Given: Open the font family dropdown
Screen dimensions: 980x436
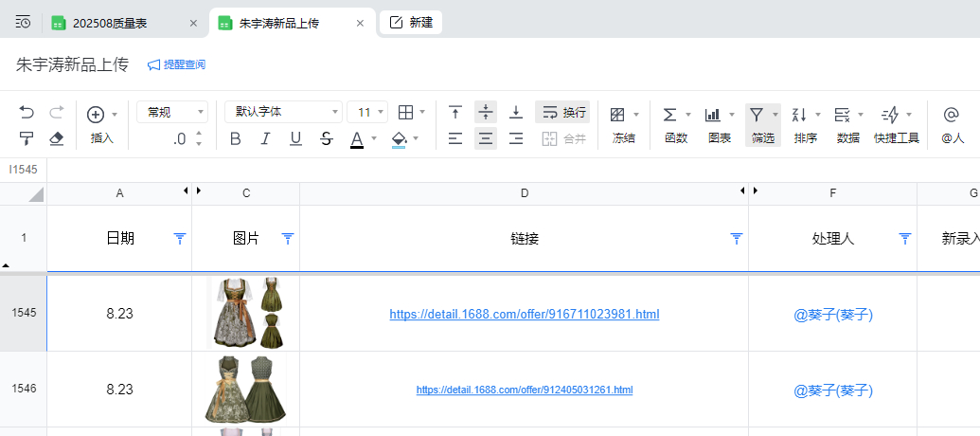Looking at the screenshot, I should (x=283, y=113).
